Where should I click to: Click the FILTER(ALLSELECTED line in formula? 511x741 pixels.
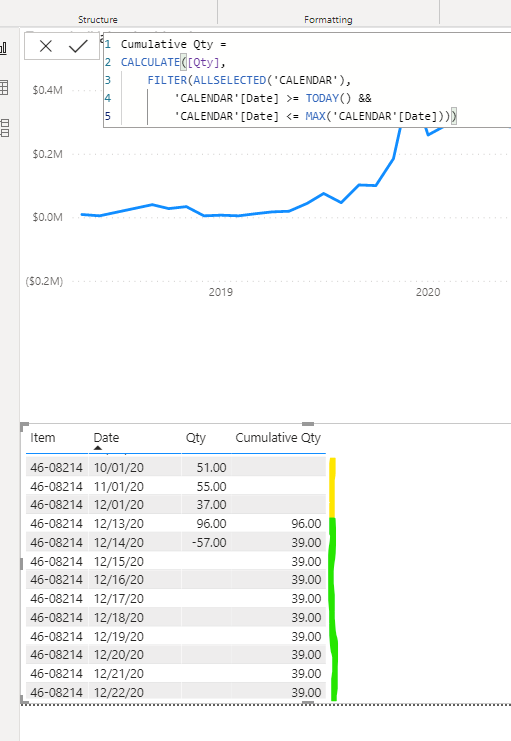(x=249, y=80)
